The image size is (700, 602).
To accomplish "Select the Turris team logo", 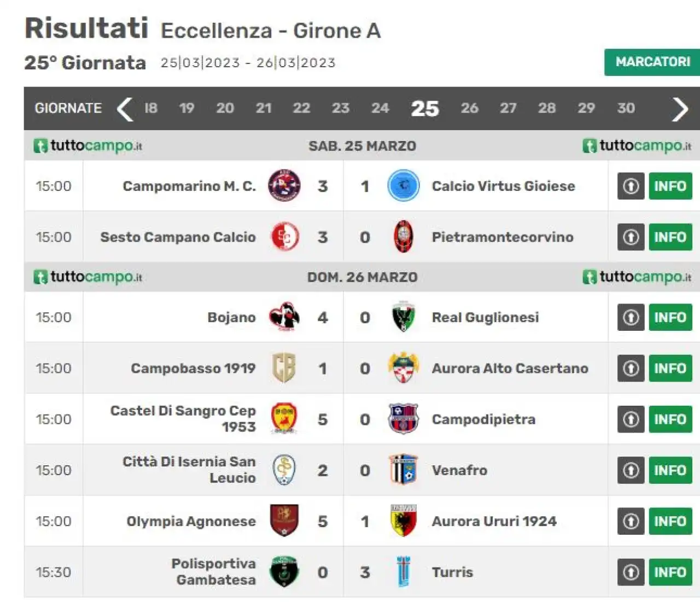I will point(404,572).
